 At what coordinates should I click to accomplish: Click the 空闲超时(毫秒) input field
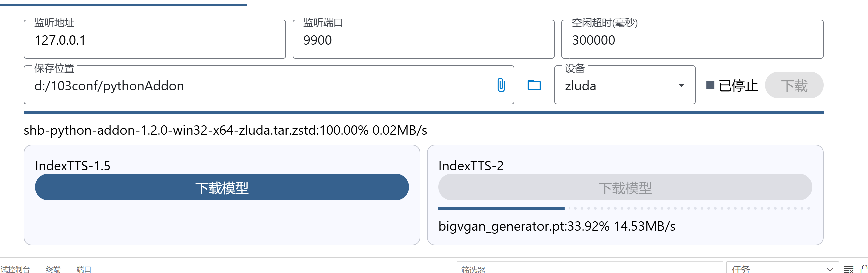point(692,40)
